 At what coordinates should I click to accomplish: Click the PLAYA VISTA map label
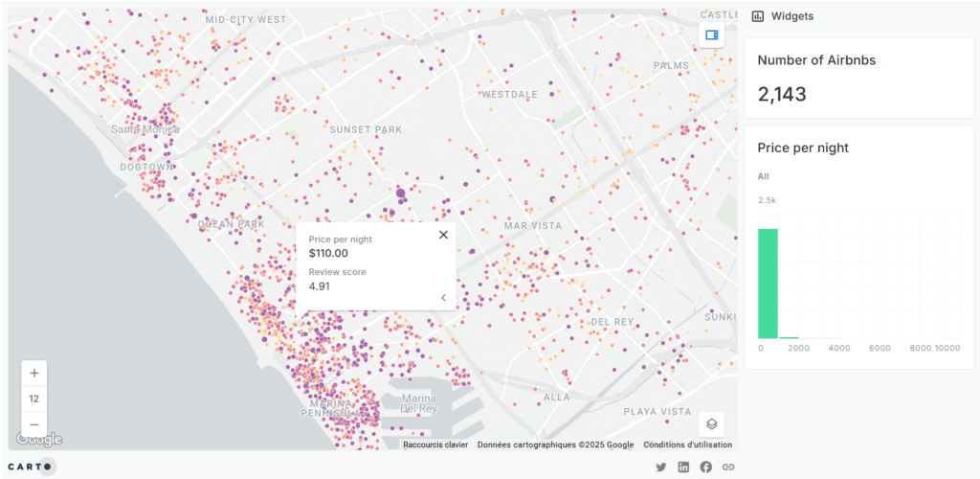657,412
